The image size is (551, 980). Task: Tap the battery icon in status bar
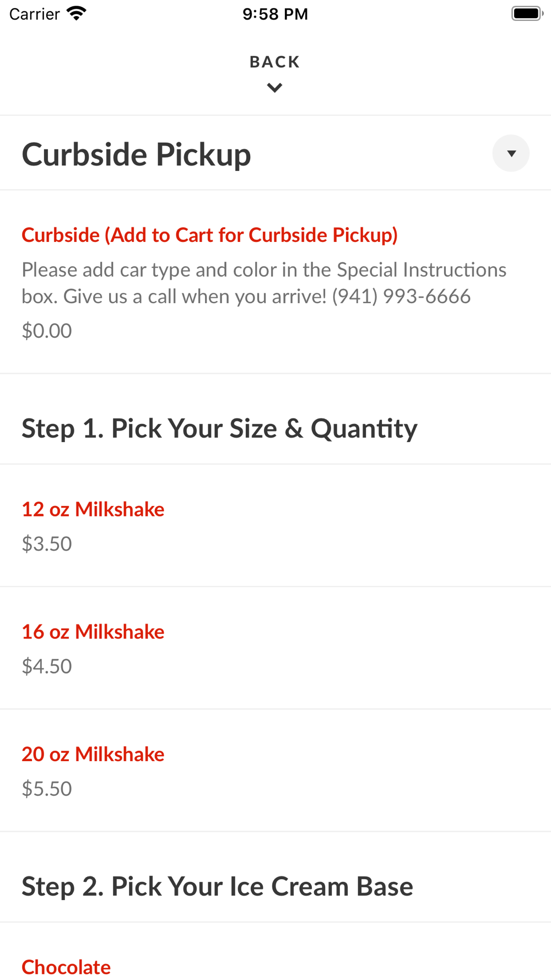[526, 13]
